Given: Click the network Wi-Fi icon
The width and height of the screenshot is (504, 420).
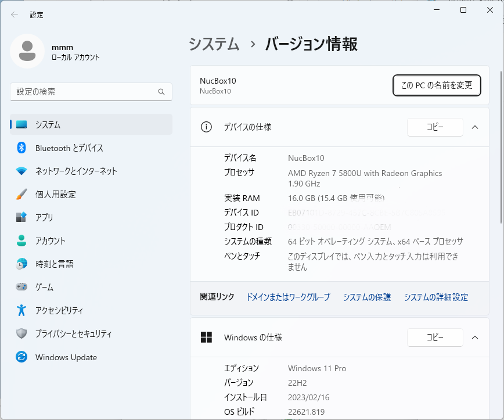Looking at the screenshot, I should [x=21, y=171].
